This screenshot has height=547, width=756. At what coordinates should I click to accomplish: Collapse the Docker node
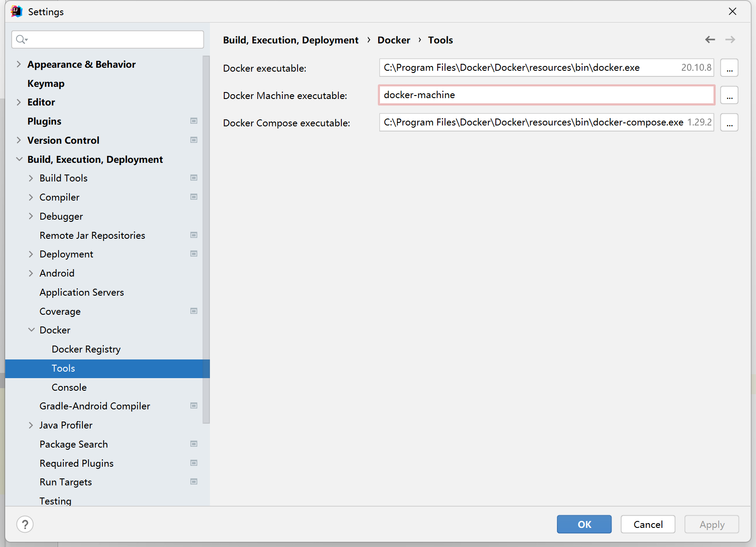(31, 330)
